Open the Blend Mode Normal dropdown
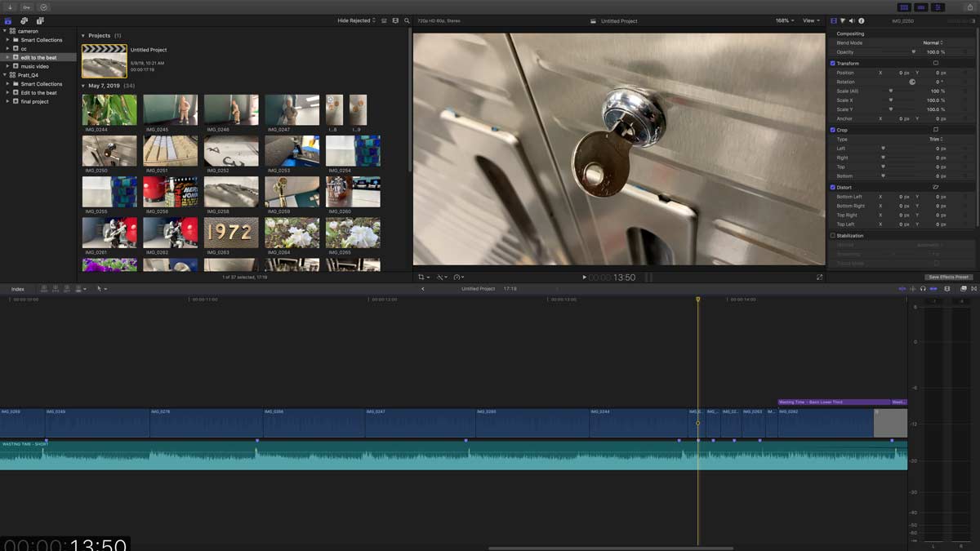 click(933, 42)
